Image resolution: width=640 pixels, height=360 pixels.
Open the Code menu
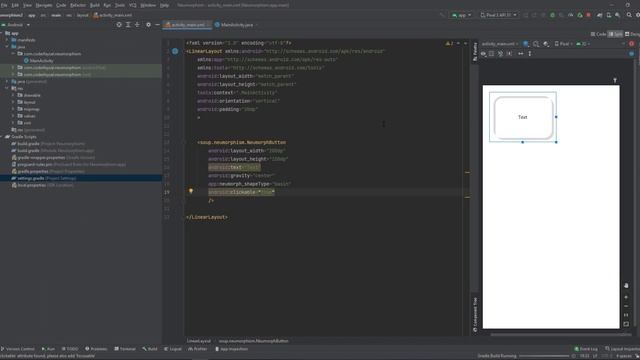(x=61, y=5)
